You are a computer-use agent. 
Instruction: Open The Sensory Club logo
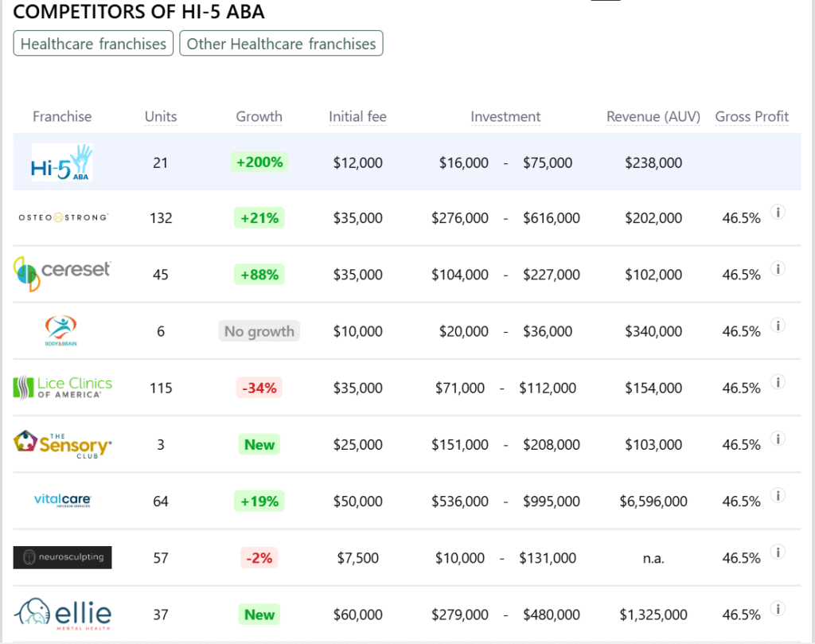tap(62, 444)
